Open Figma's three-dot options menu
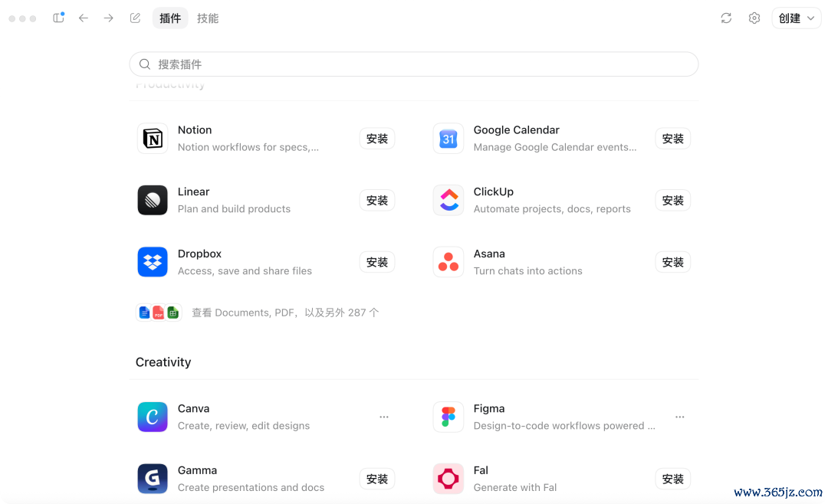The height and width of the screenshot is (504, 828). pyautogui.click(x=679, y=417)
